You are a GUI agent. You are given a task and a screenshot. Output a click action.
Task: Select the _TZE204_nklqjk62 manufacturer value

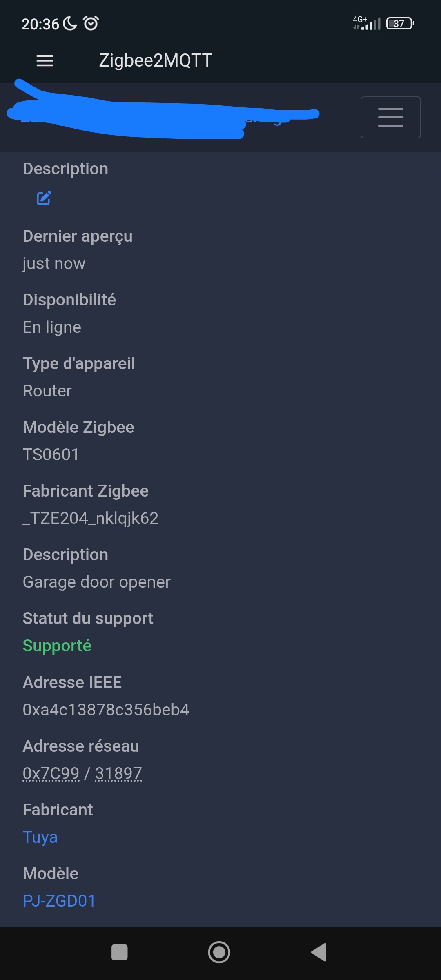pyautogui.click(x=91, y=518)
